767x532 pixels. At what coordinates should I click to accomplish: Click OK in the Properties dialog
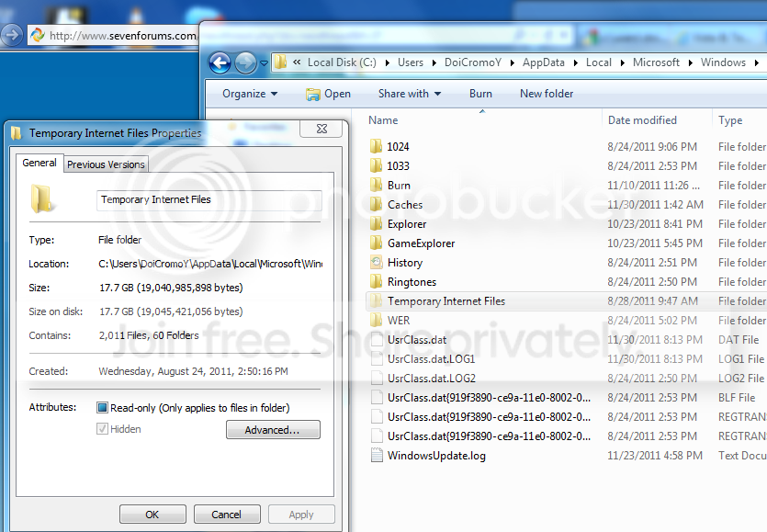pyautogui.click(x=152, y=515)
